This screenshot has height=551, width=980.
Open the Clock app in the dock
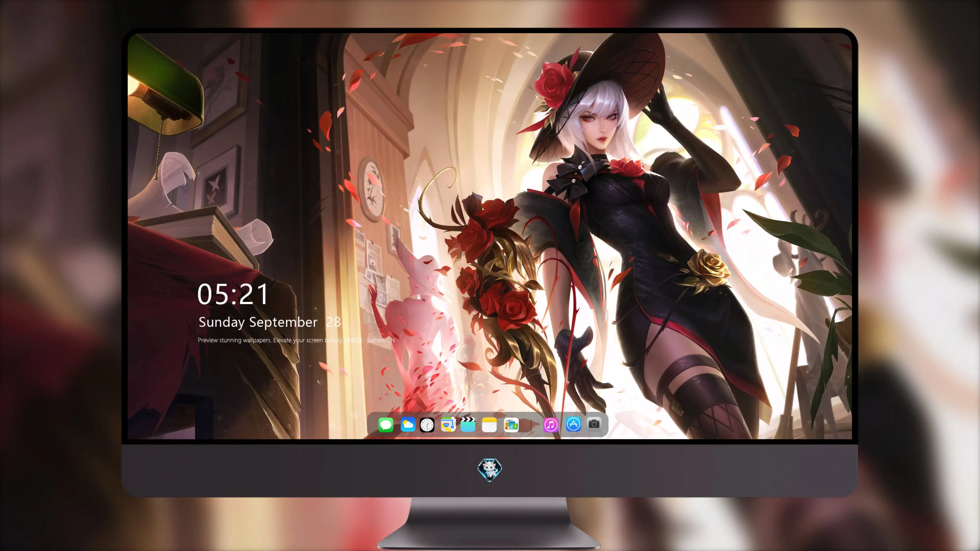pyautogui.click(x=427, y=425)
